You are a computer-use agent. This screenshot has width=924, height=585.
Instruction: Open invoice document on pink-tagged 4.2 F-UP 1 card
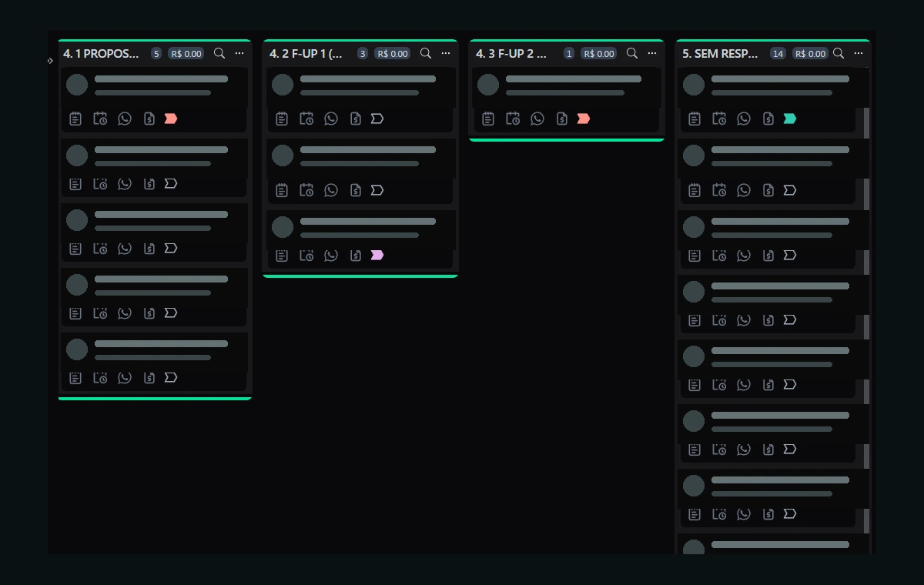click(356, 255)
